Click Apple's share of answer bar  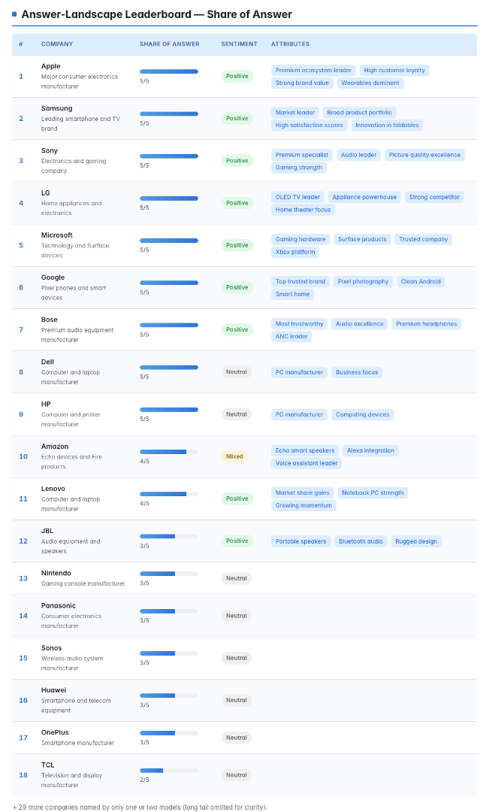click(x=169, y=71)
